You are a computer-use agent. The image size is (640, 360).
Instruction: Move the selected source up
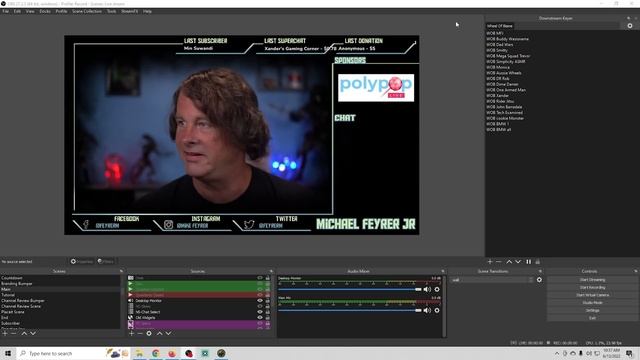click(160, 333)
